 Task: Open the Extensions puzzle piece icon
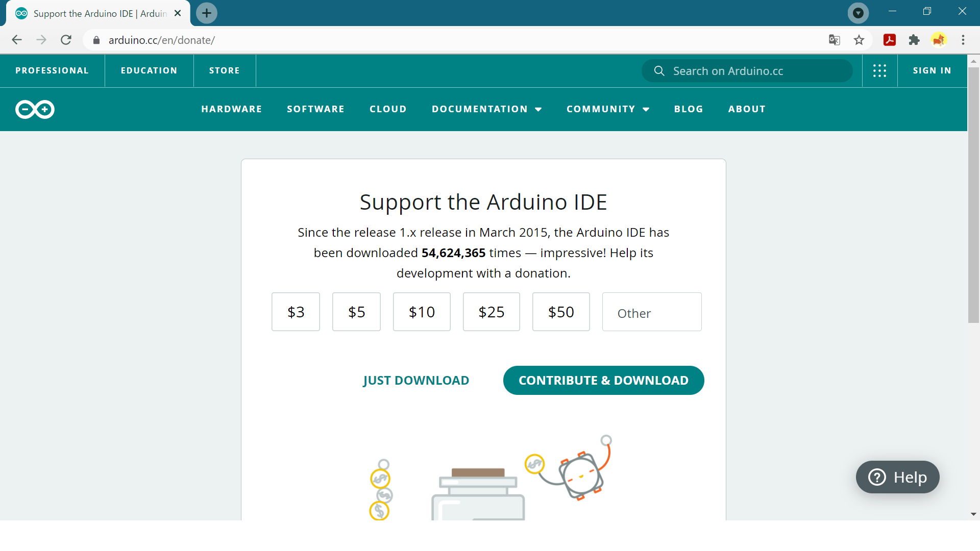pos(914,40)
